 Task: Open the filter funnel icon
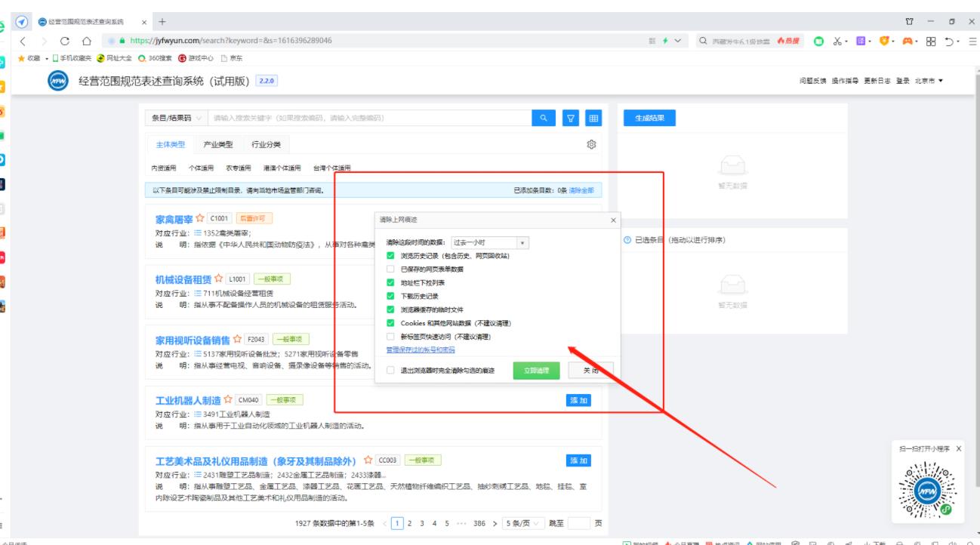572,118
